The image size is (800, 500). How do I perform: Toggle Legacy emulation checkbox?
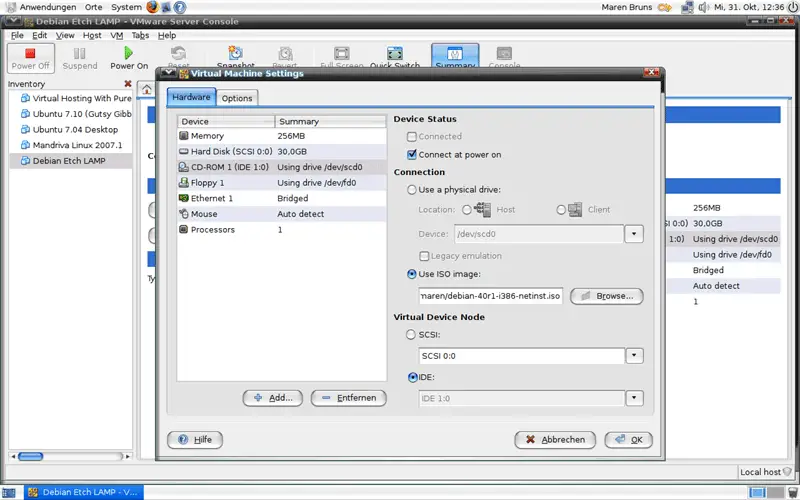point(424,256)
